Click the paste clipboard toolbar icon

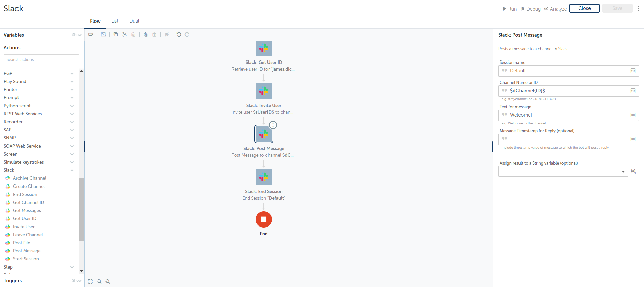tap(133, 34)
